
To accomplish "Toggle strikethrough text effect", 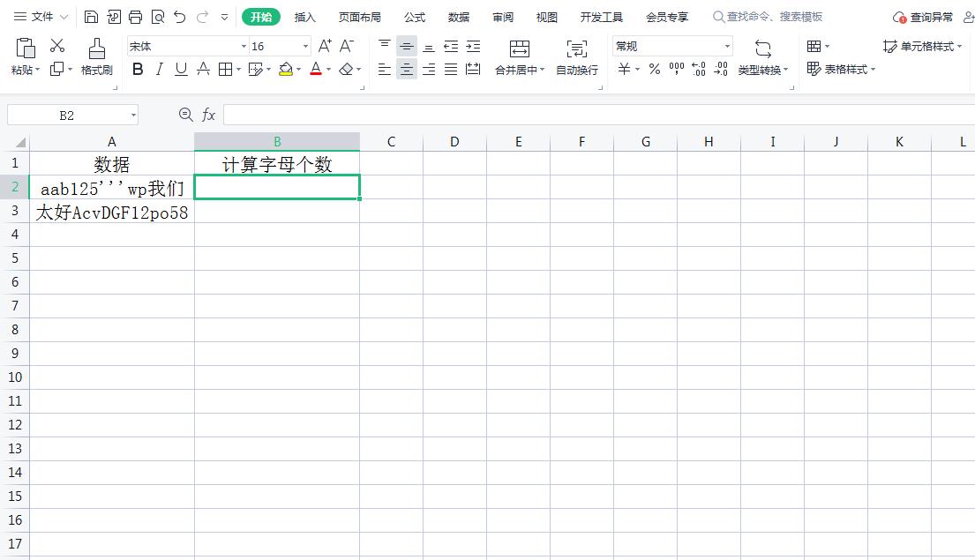I will (203, 69).
